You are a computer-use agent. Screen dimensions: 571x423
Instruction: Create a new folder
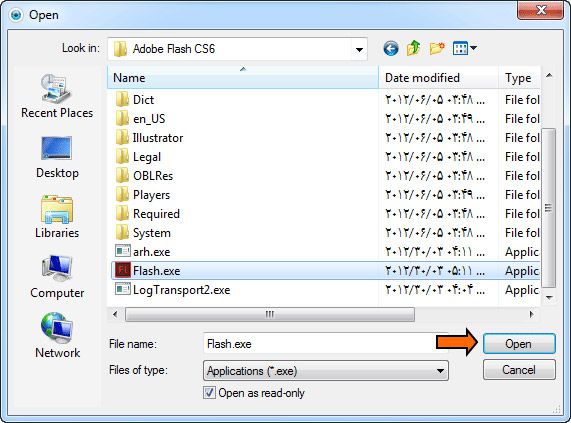[437, 48]
